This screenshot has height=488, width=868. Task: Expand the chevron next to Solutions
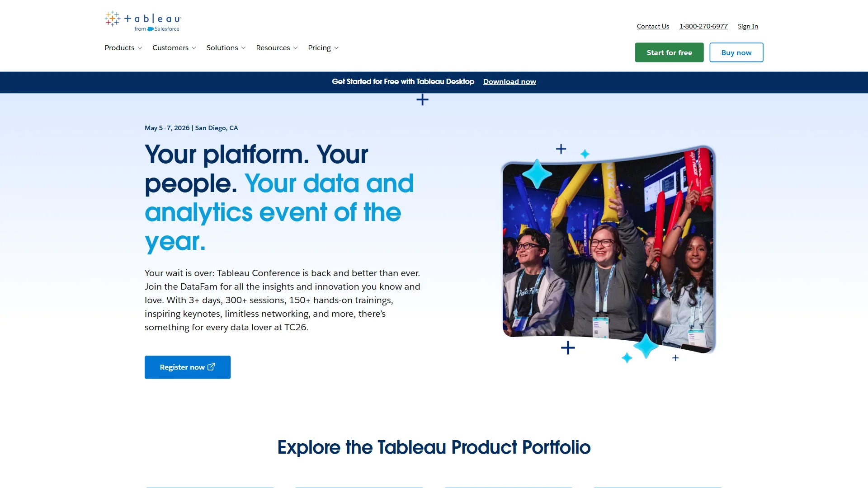244,48
